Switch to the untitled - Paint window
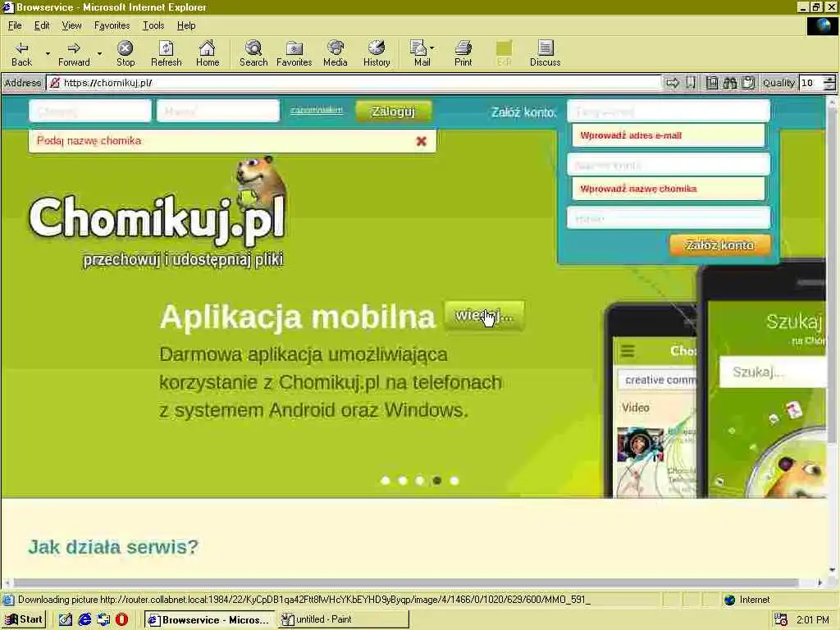Image resolution: width=840 pixels, height=630 pixels. [343, 620]
